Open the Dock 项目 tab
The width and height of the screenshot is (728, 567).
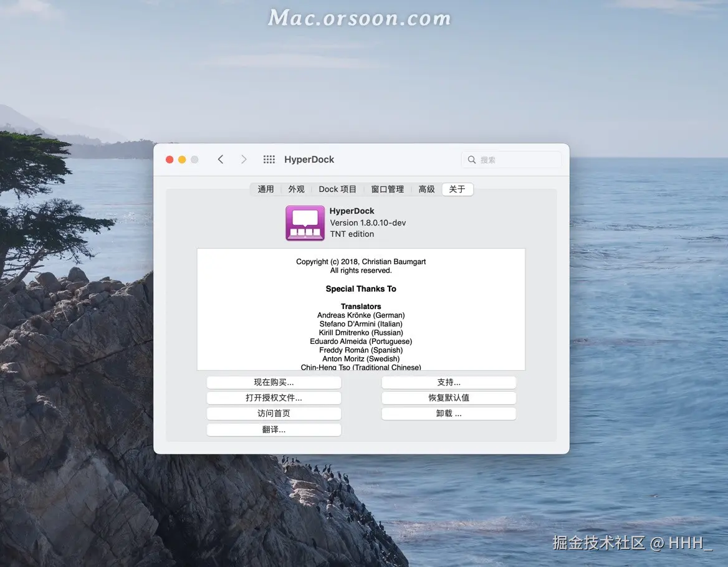click(338, 189)
